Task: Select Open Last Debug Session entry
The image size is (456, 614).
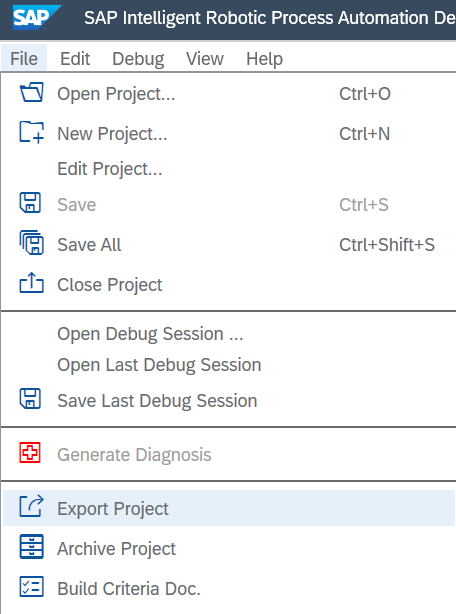Action: click(x=159, y=365)
